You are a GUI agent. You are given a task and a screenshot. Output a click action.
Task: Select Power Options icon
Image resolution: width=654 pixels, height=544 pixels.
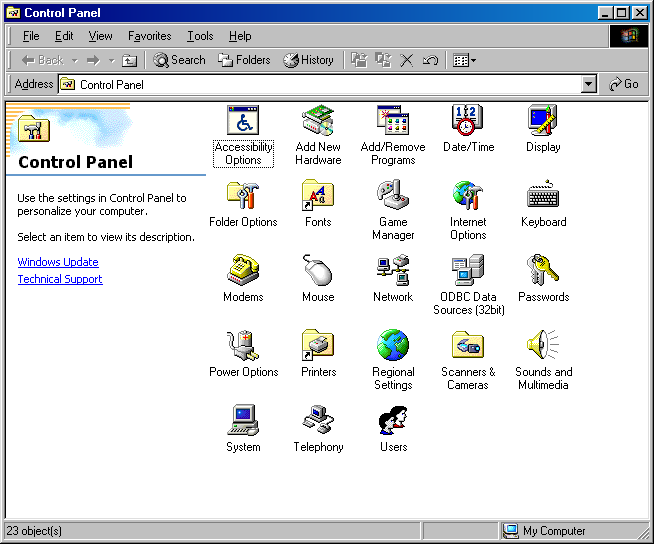[243, 345]
